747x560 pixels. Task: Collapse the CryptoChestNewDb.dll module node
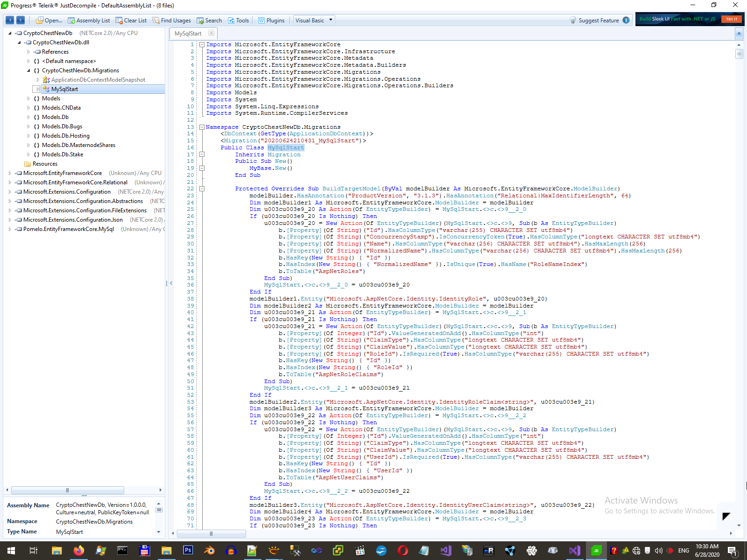click(19, 42)
